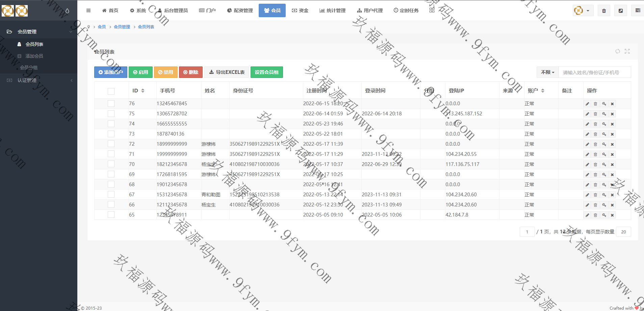Click the 导出EXCEL表 button
Image resolution: width=644 pixels, height=311 pixels.
coord(227,72)
